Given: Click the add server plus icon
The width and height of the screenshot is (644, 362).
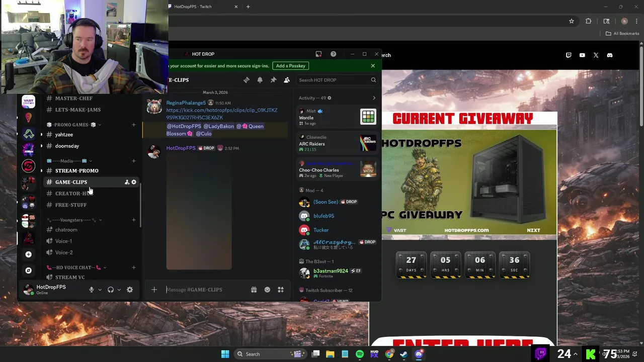Looking at the screenshot, I should point(28,254).
